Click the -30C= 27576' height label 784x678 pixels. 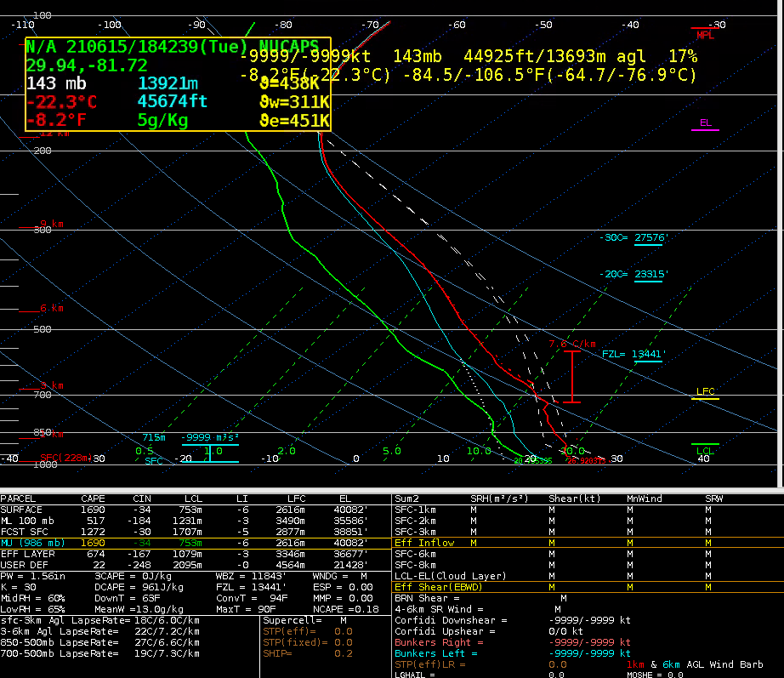pos(634,237)
